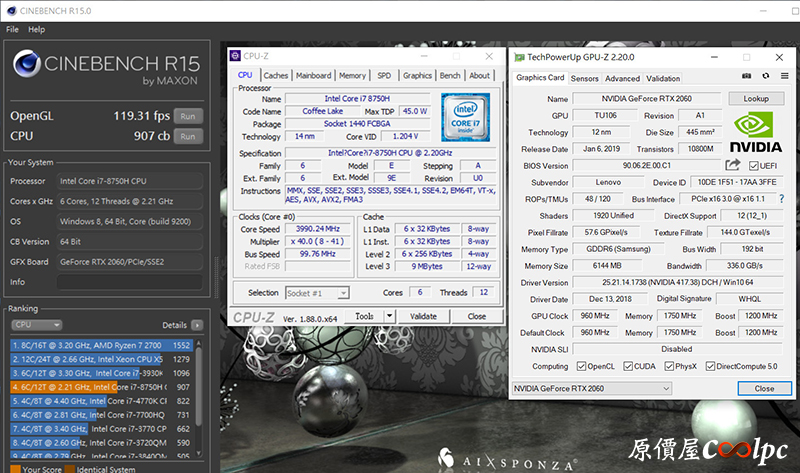The height and width of the screenshot is (473, 800).
Task: Click the NVIDIA logo in GPU-Z
Action: [x=755, y=133]
